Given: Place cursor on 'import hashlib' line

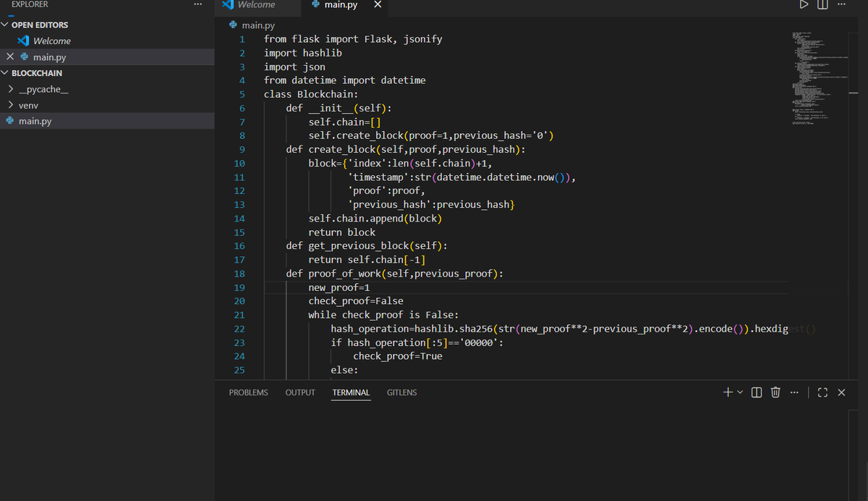Looking at the screenshot, I should click(x=303, y=53).
